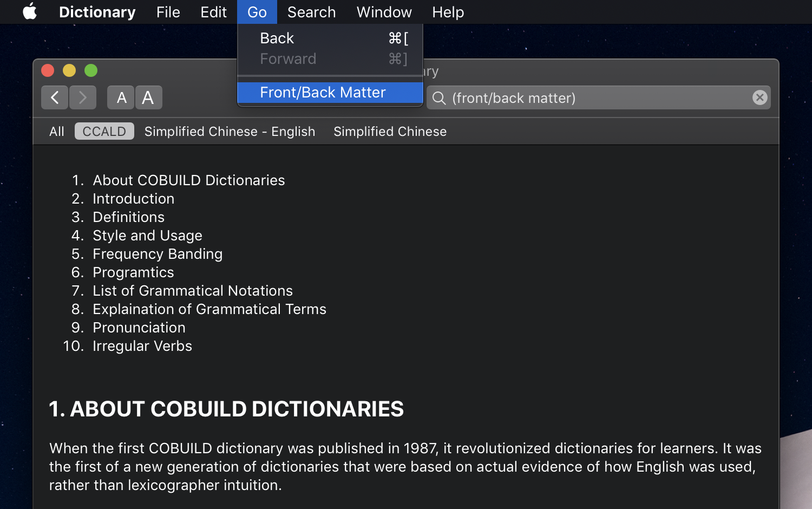This screenshot has width=812, height=509.
Task: Switch to the Simplified Chinese tab
Action: [x=390, y=132]
